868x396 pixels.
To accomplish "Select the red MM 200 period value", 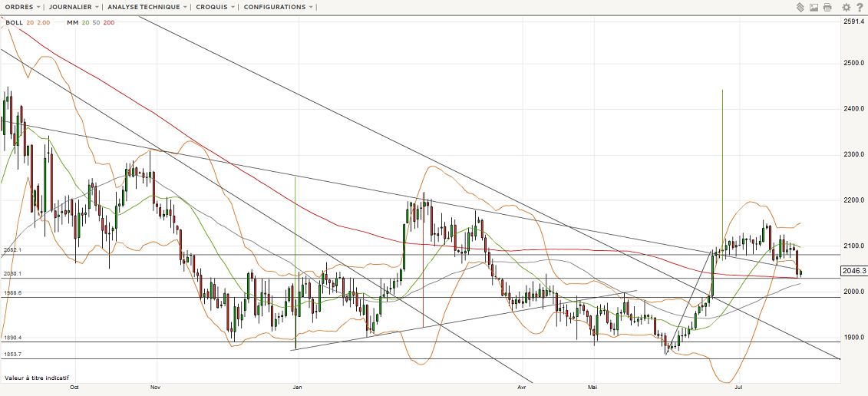I will (x=109, y=23).
